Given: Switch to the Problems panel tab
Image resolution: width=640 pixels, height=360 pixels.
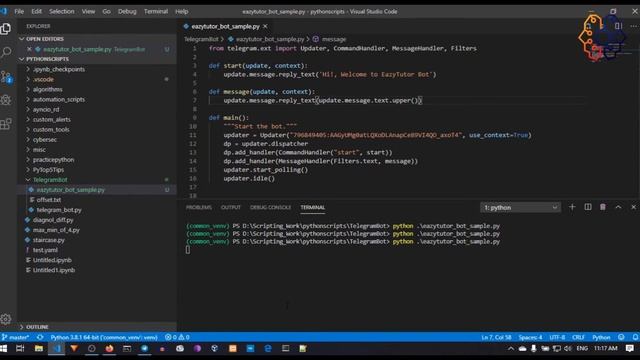Looking at the screenshot, I should click(199, 207).
